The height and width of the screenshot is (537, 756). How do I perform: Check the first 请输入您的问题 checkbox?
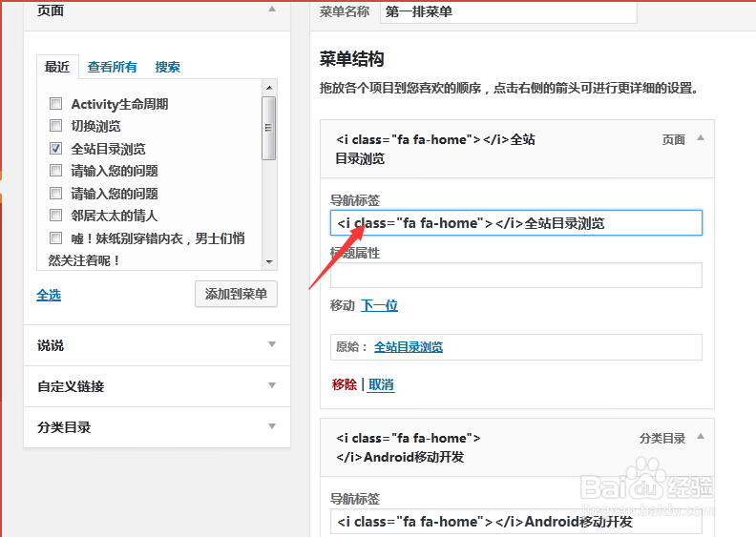[x=56, y=171]
